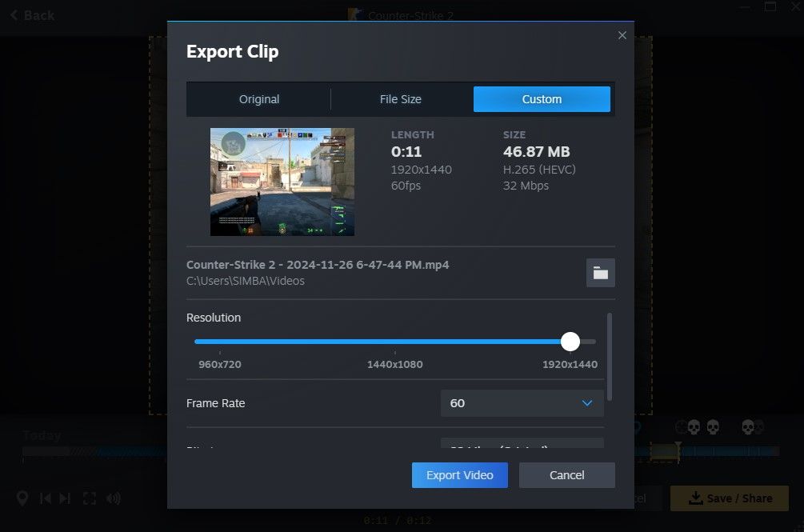Click the partially hidden bitrate dropdown

click(522, 443)
